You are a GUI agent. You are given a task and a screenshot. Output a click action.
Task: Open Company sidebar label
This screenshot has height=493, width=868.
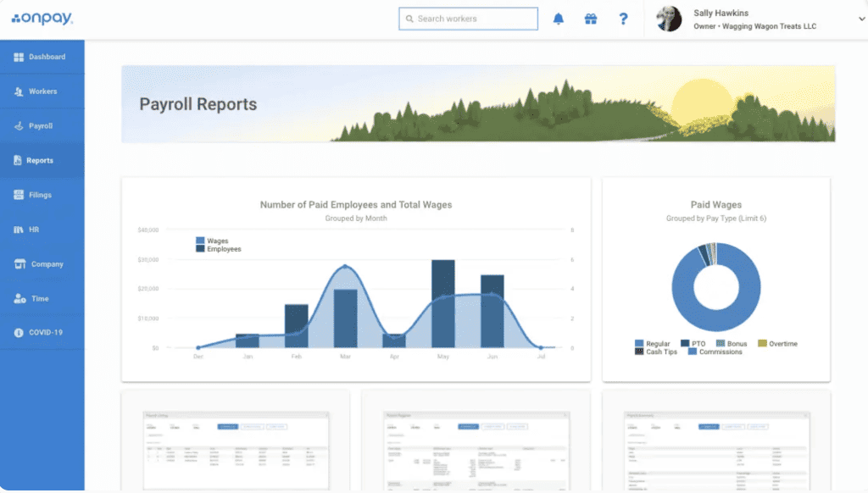point(47,264)
